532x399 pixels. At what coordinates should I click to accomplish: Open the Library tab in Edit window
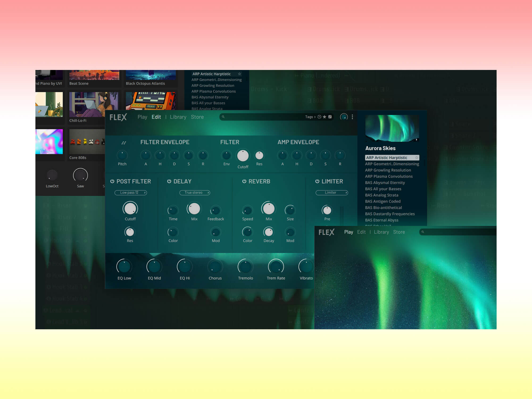[x=178, y=117]
